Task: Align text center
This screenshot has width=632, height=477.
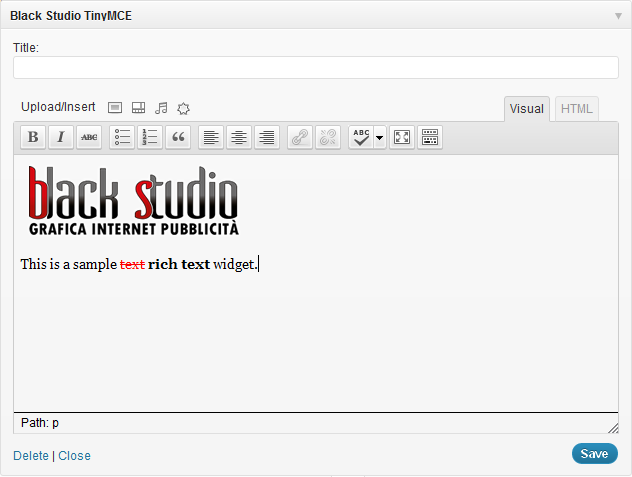Action: 239,137
